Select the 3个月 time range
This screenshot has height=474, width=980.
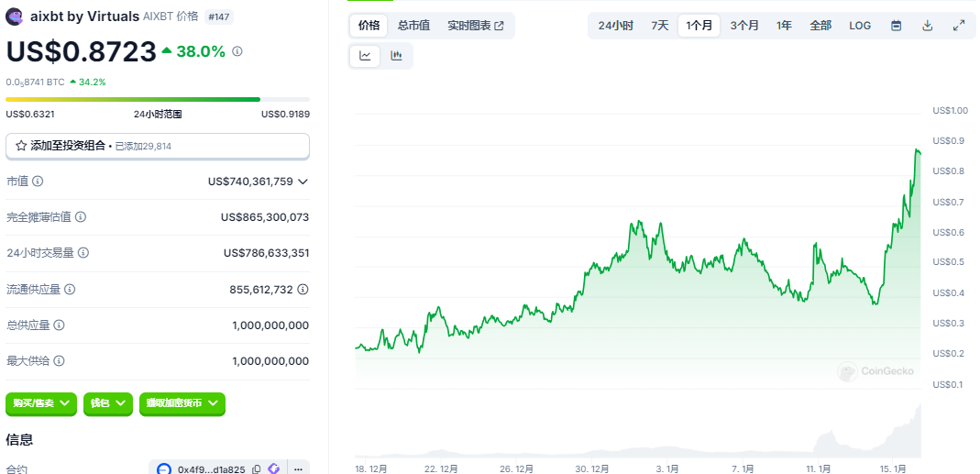pos(744,26)
